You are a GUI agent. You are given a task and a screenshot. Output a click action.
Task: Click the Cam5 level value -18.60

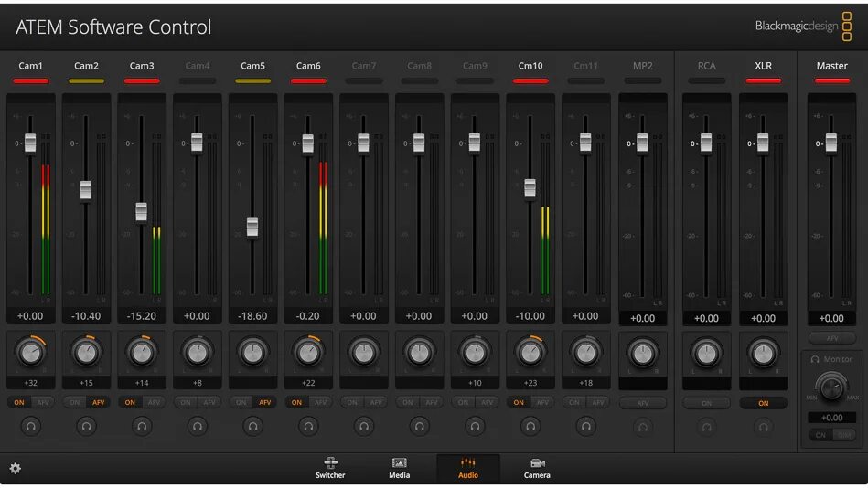tap(253, 316)
